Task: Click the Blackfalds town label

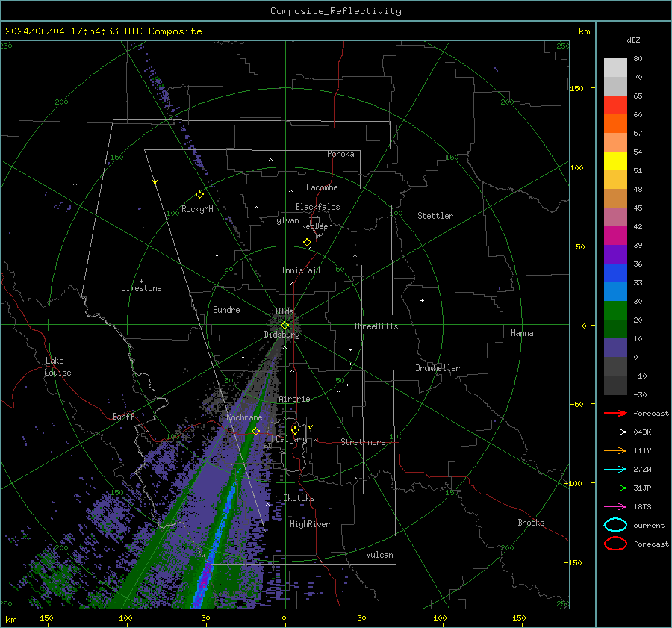Action: coord(317,207)
